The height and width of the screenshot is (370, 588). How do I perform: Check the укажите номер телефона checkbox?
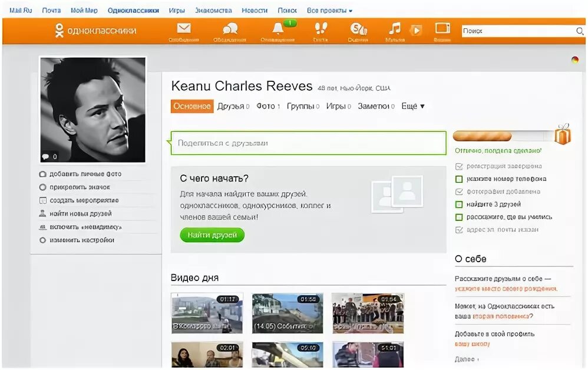[x=458, y=179]
